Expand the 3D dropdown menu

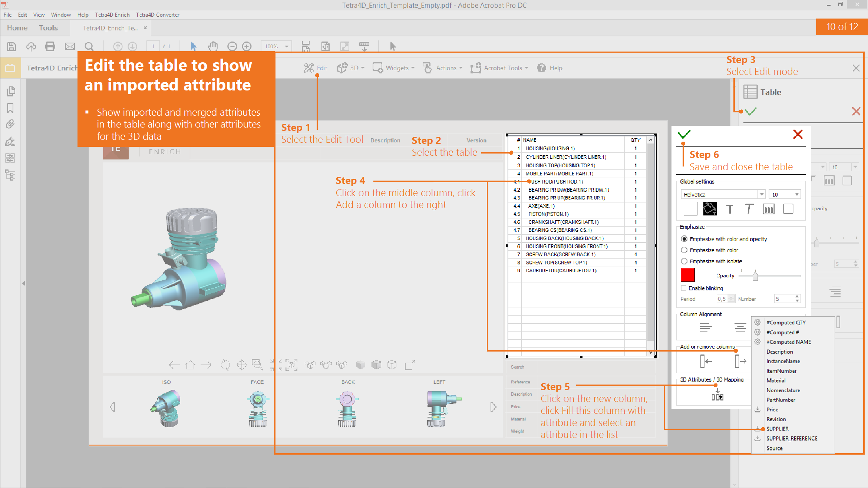(x=350, y=68)
